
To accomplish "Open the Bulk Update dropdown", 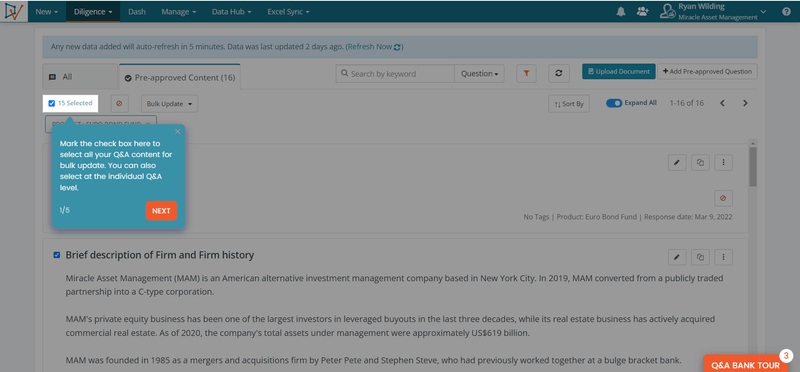I will [169, 104].
